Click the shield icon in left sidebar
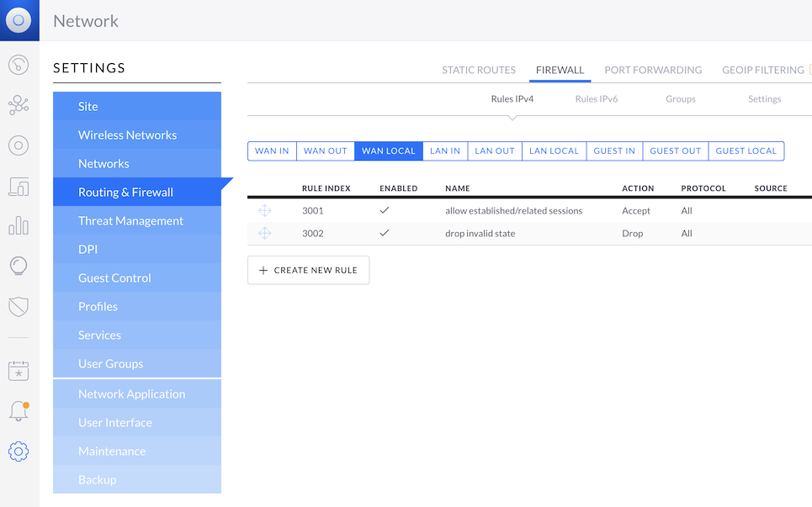 click(19, 306)
